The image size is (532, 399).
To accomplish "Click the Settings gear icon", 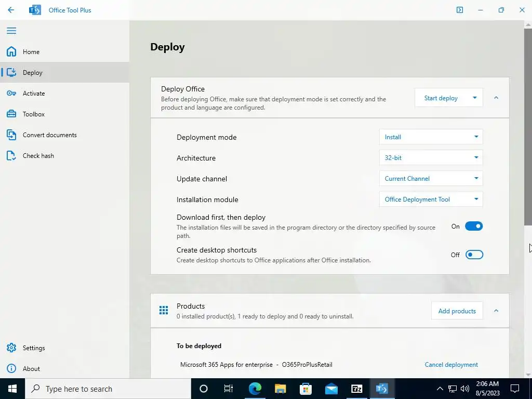I will pyautogui.click(x=11, y=348).
